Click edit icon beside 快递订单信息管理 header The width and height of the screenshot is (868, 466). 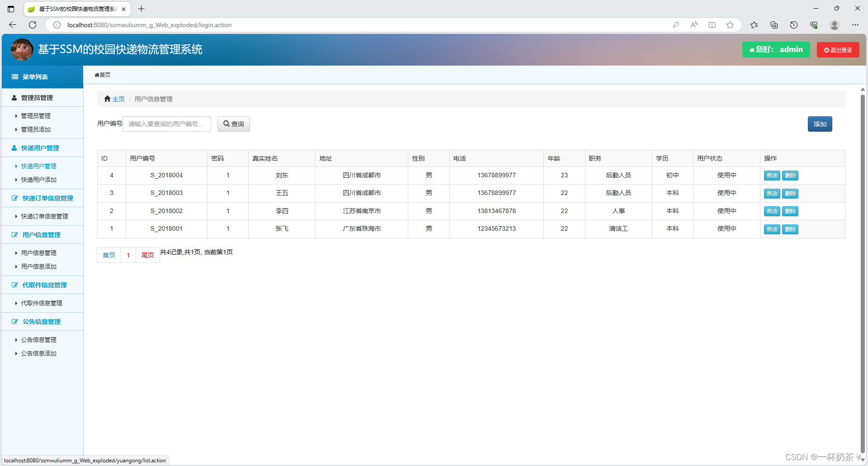(x=15, y=198)
